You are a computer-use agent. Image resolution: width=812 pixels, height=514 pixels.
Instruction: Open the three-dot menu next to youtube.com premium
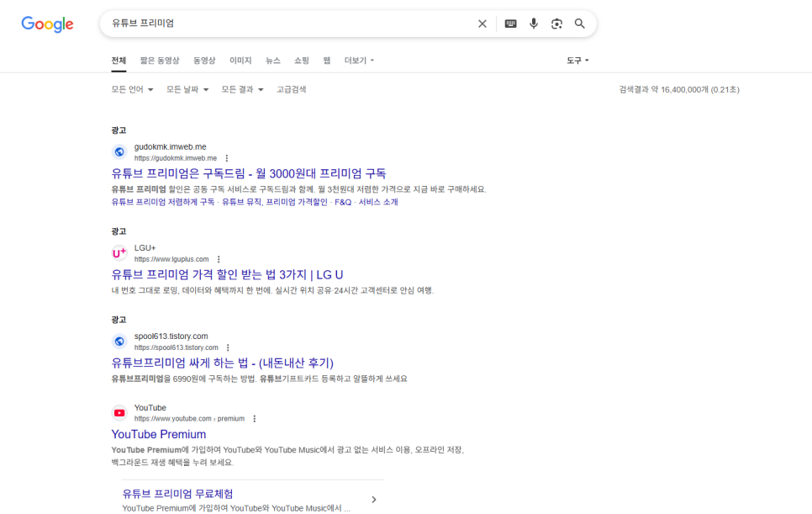(254, 419)
